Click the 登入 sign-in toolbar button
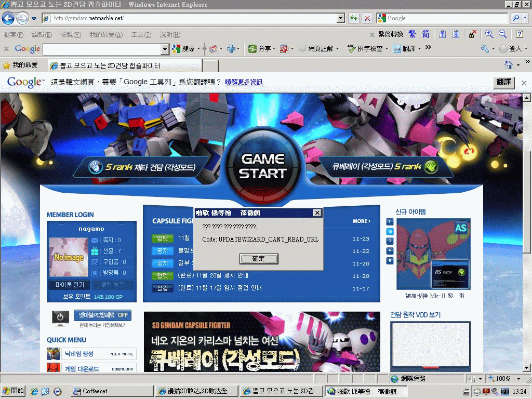This screenshot has height=399, width=532. tap(511, 49)
